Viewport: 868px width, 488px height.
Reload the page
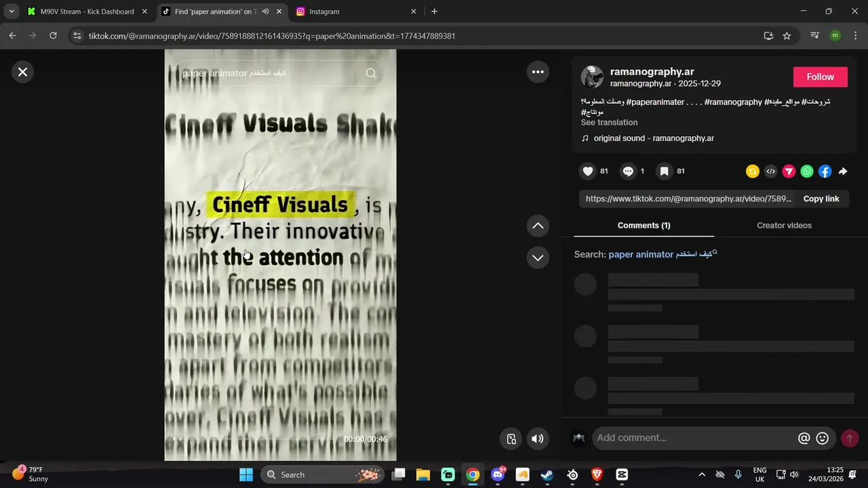(x=53, y=36)
